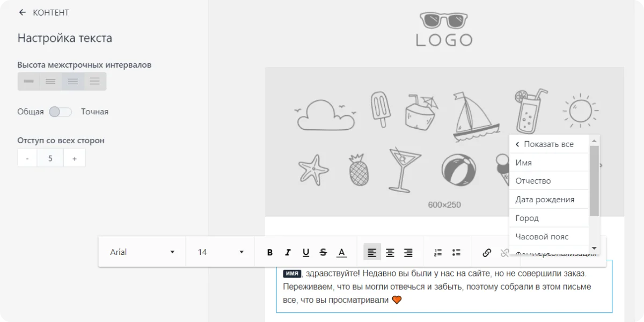
Task: Increase padding with plus button
Action: point(75,158)
